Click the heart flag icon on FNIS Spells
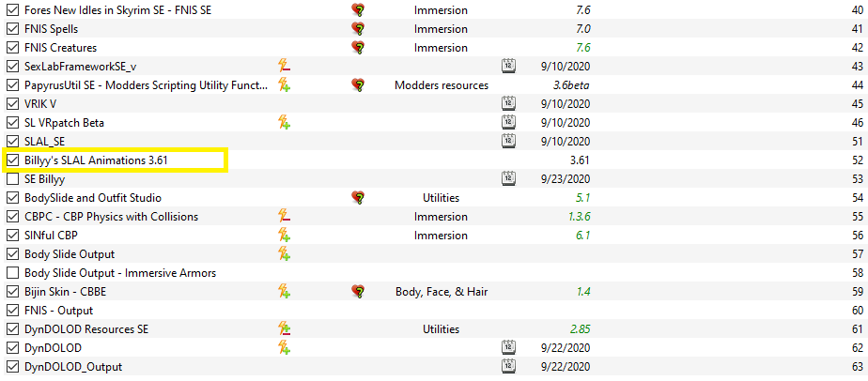The image size is (868, 381). pos(358,29)
